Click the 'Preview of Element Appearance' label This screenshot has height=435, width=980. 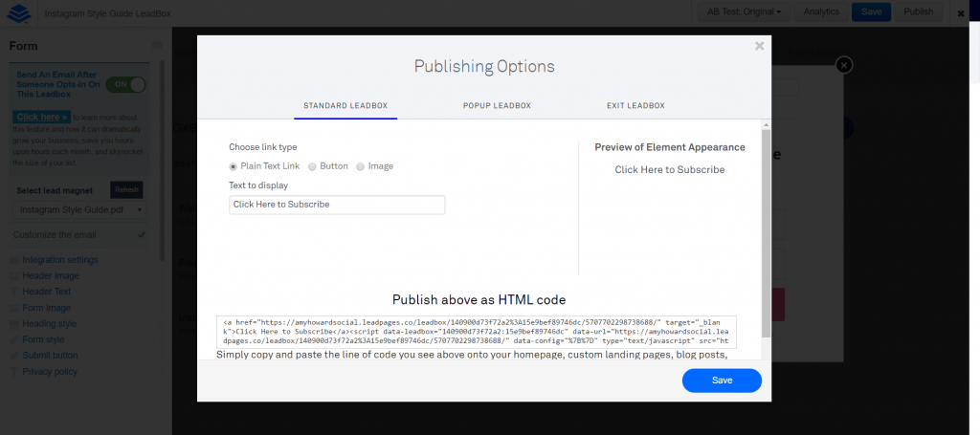pyautogui.click(x=669, y=148)
